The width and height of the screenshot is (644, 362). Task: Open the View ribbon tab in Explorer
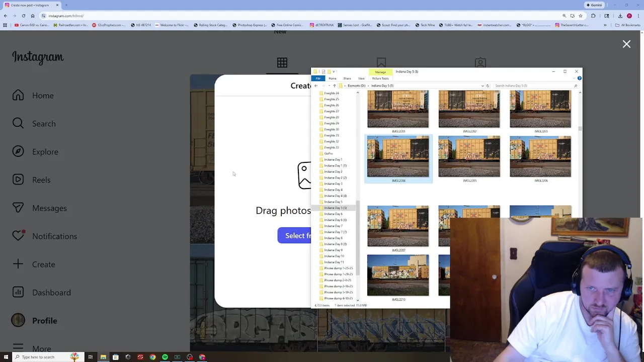(x=361, y=78)
